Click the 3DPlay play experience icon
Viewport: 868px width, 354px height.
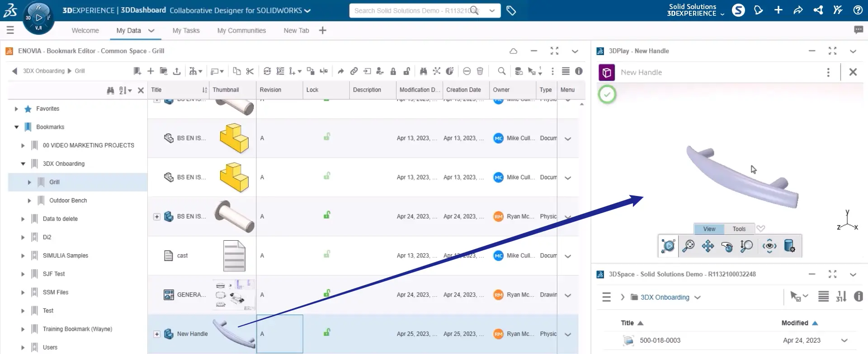point(668,246)
